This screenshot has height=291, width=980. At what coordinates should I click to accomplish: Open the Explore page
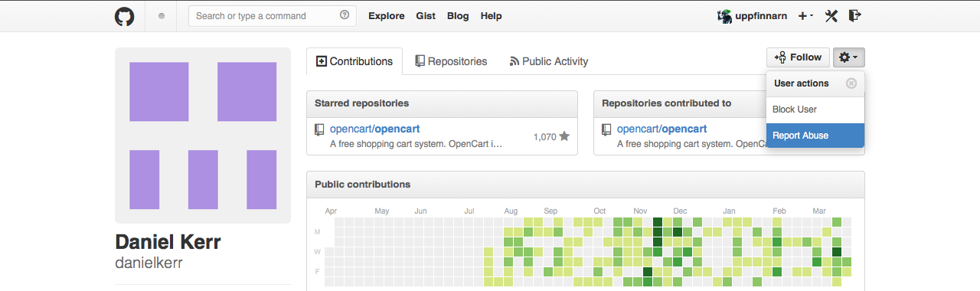(x=387, y=15)
